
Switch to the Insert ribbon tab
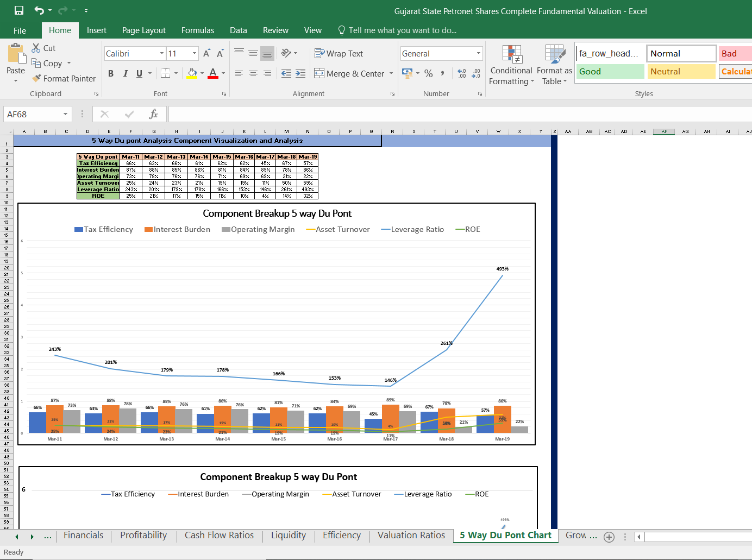coord(97,30)
